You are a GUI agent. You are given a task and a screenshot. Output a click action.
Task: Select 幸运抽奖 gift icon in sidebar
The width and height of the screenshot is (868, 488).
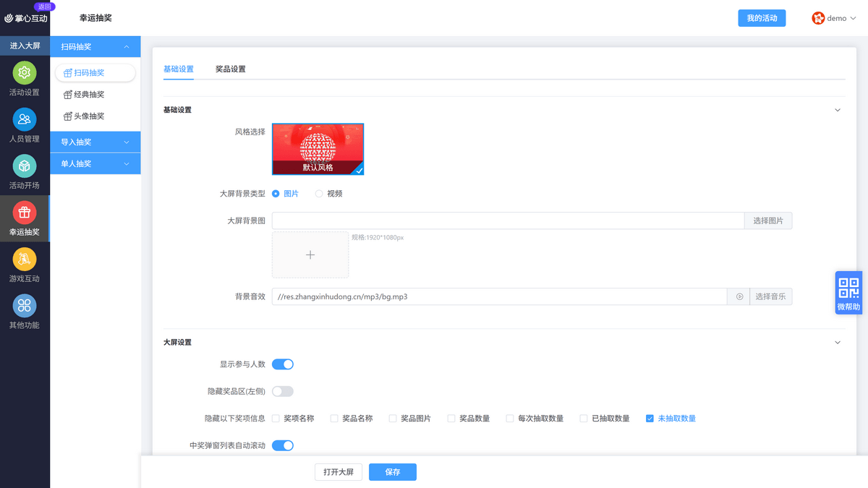point(25,213)
